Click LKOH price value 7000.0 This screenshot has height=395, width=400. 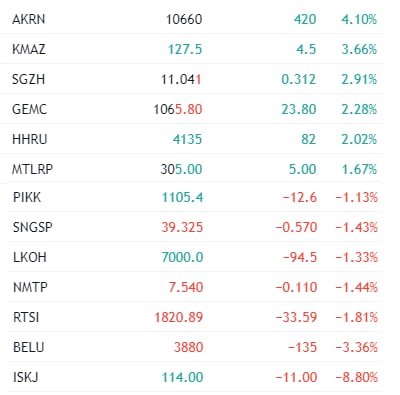tap(182, 257)
